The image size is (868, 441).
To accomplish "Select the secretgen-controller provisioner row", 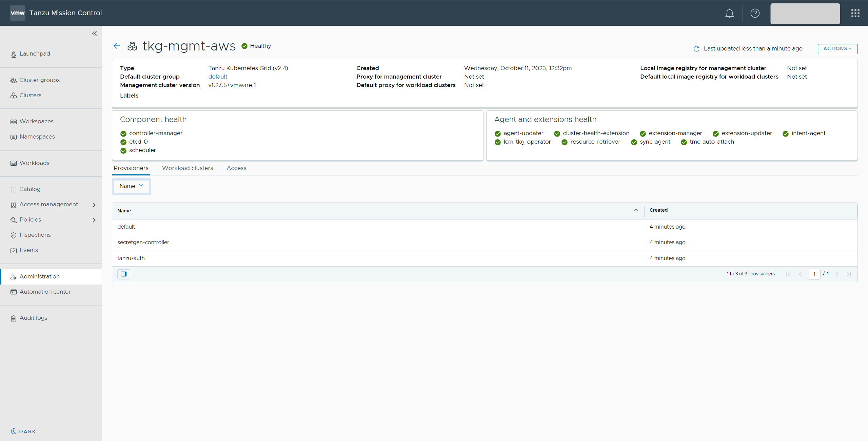I will coord(143,242).
